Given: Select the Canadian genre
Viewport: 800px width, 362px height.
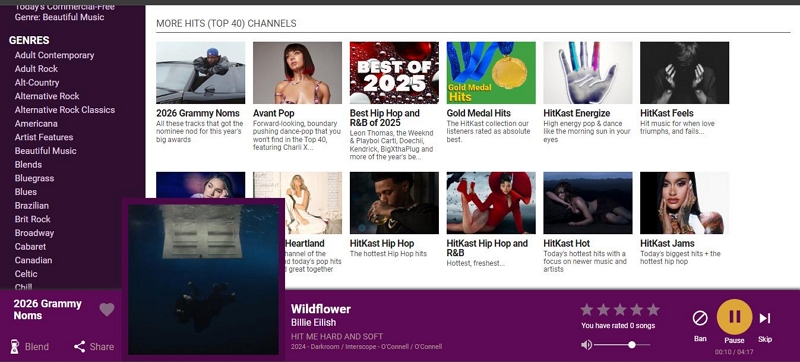Looking at the screenshot, I should click(33, 261).
